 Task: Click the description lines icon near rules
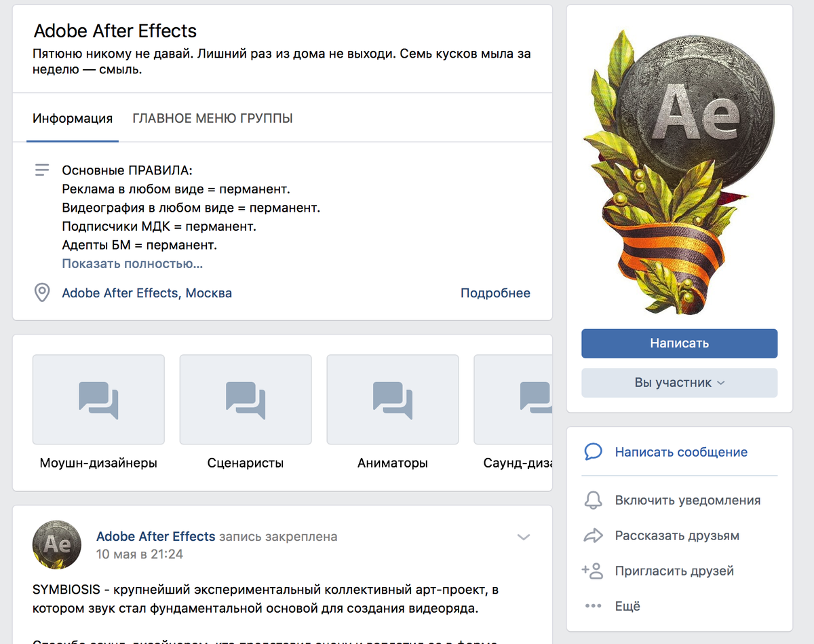[42, 170]
